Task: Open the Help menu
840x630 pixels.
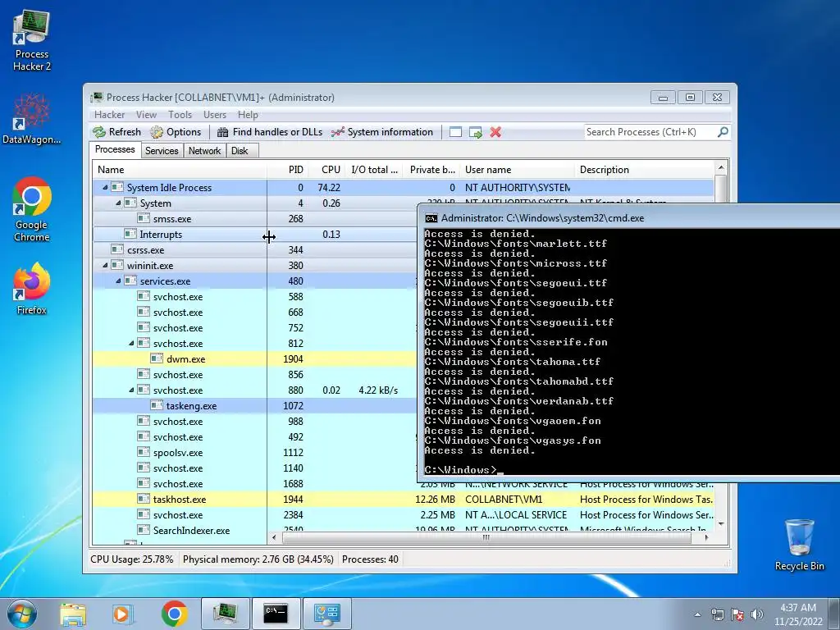Action: tap(248, 115)
